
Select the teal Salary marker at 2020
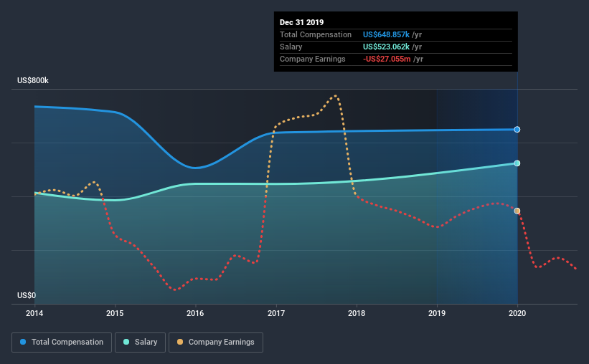(517, 163)
